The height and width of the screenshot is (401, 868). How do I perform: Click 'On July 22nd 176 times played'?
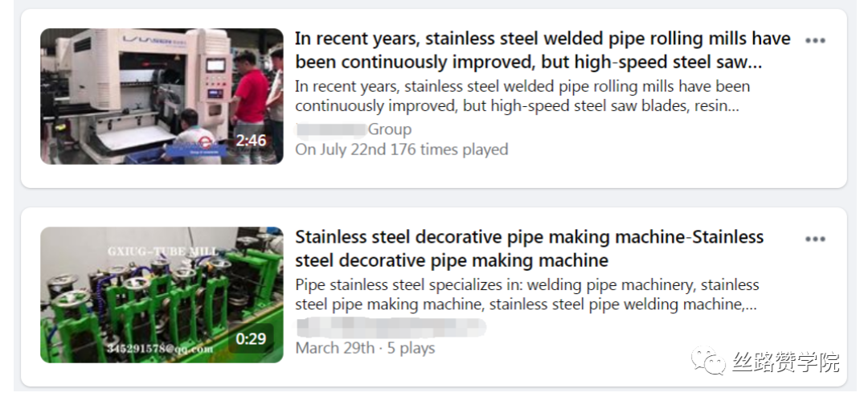pyautogui.click(x=401, y=149)
